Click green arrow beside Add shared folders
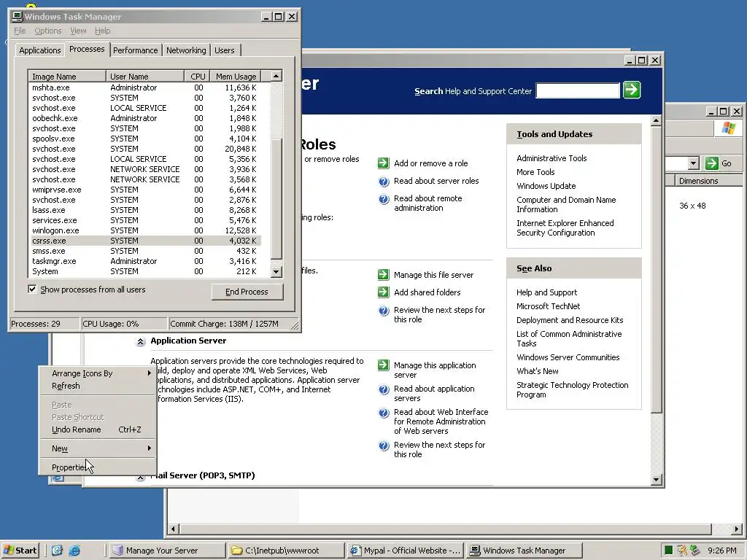The width and height of the screenshot is (747, 560). (x=384, y=292)
